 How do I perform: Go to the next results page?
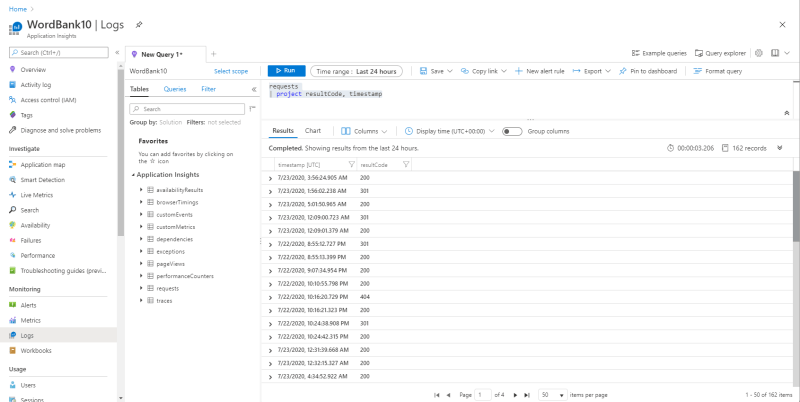(515, 395)
